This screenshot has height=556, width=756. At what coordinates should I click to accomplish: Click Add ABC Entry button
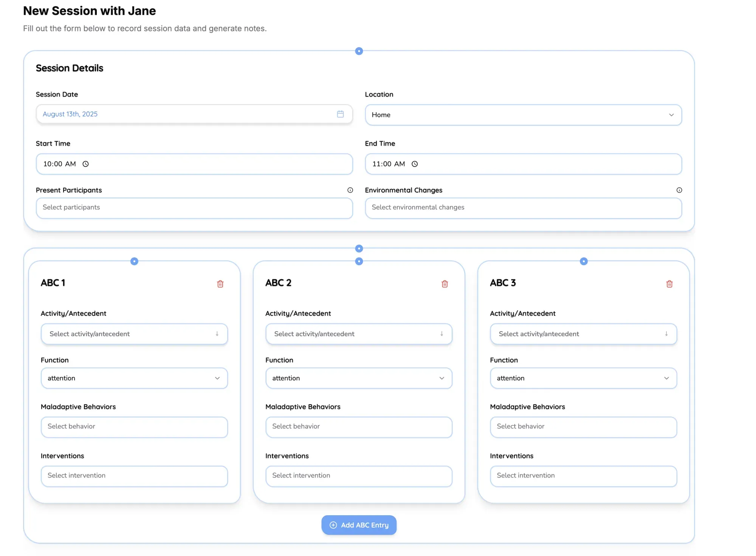click(x=359, y=525)
